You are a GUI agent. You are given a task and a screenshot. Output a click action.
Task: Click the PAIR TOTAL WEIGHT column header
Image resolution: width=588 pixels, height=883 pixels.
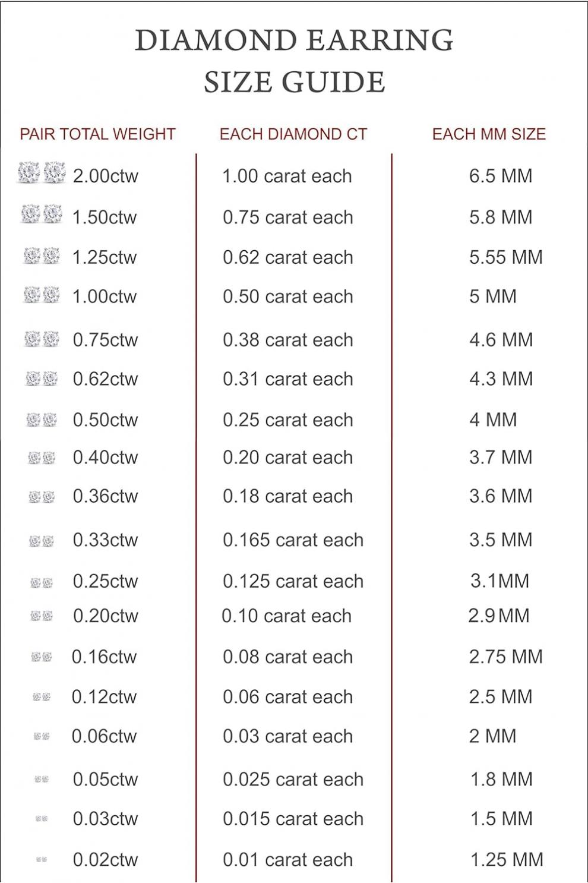[x=97, y=134]
